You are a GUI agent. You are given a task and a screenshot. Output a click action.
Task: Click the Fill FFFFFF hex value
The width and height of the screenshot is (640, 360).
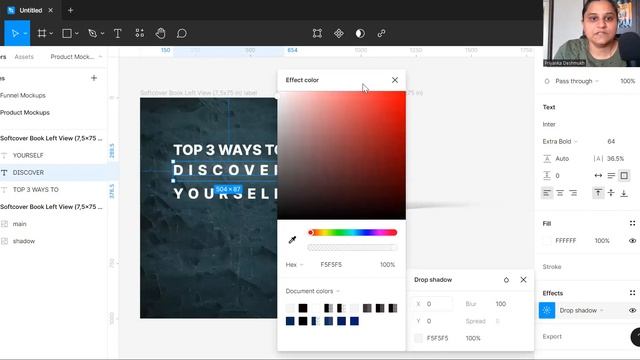tap(566, 241)
